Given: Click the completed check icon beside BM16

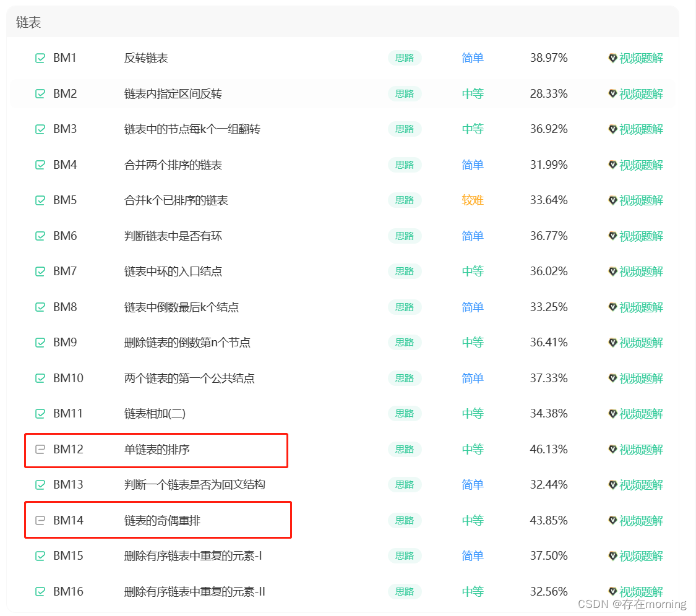Looking at the screenshot, I should click(40, 591).
